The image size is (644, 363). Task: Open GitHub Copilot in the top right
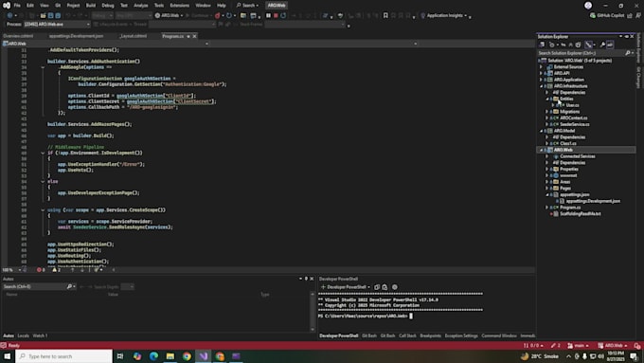click(x=607, y=15)
